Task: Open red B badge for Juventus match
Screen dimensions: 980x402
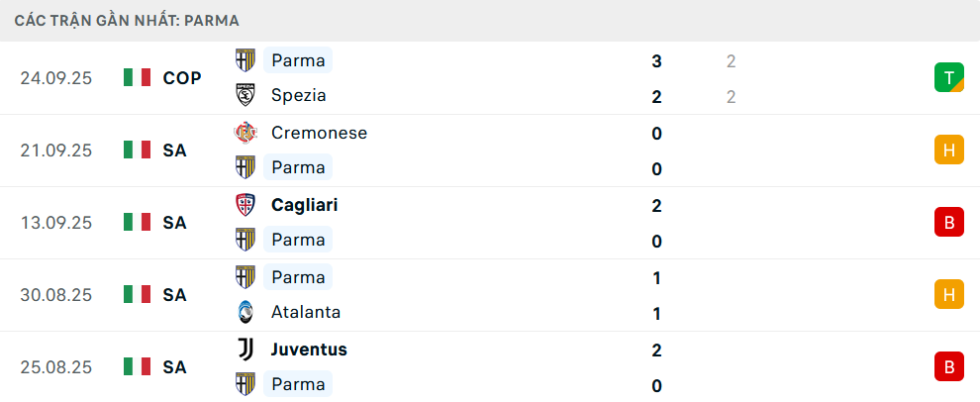Action: pyautogui.click(x=948, y=366)
